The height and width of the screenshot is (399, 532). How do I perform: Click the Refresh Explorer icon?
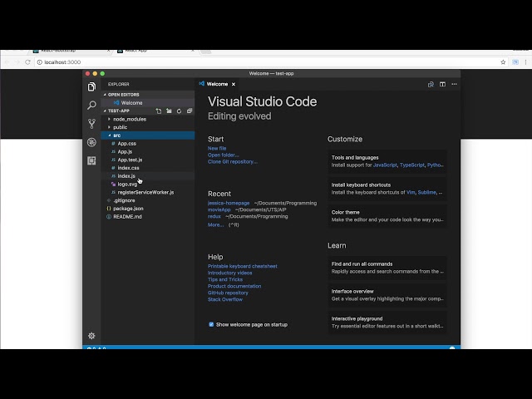(x=180, y=111)
